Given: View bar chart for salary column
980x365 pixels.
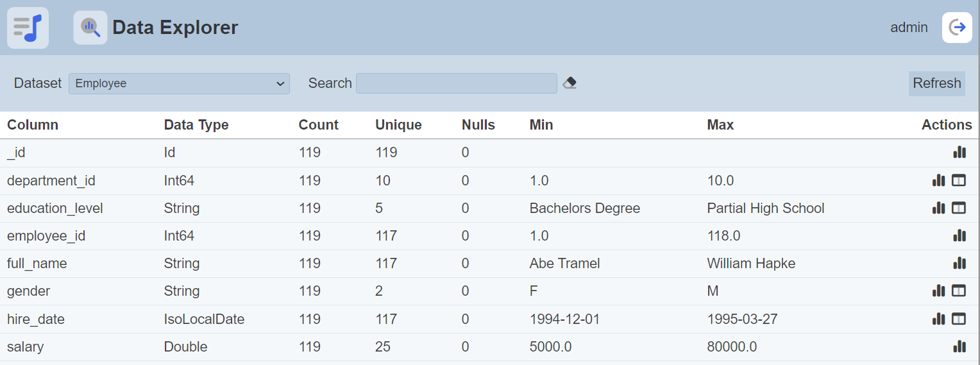Looking at the screenshot, I should (959, 346).
